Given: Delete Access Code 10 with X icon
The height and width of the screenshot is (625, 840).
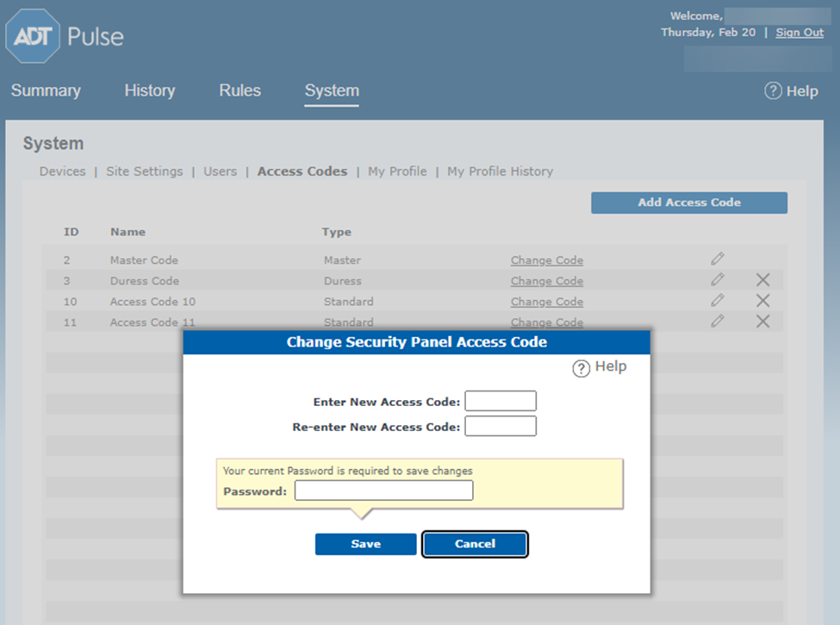Looking at the screenshot, I should coord(762,300).
